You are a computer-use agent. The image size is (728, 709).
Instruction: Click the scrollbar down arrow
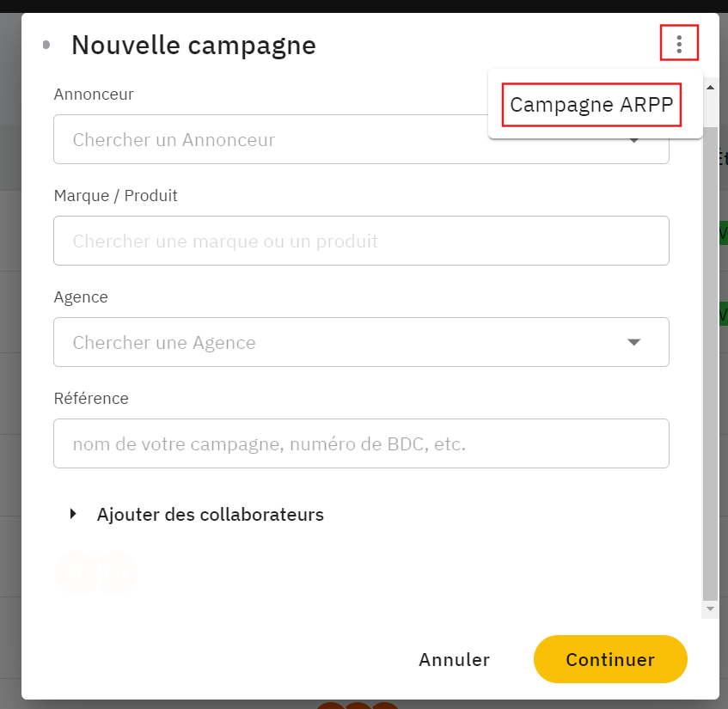(710, 608)
